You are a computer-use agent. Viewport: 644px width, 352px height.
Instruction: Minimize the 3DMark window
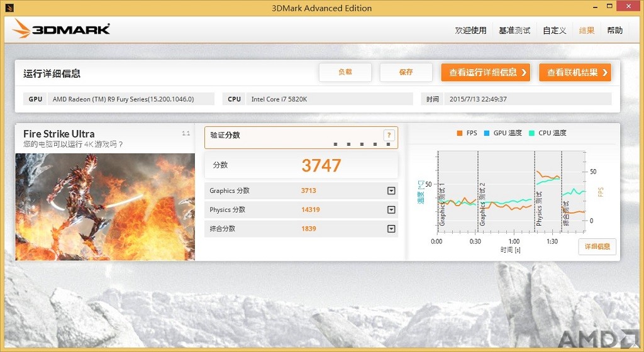pos(595,7)
